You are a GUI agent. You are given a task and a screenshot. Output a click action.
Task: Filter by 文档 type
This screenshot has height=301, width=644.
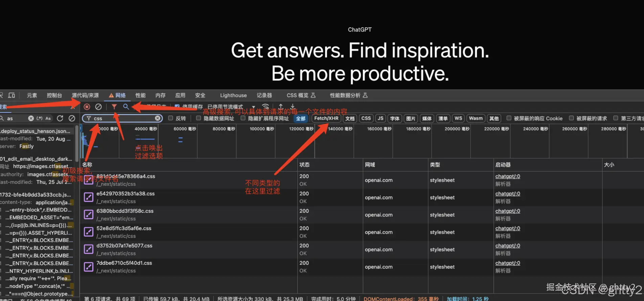click(x=350, y=118)
